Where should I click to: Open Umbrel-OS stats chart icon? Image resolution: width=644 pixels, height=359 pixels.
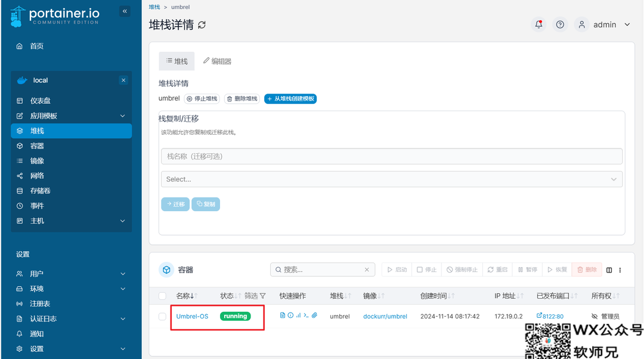(x=298, y=315)
